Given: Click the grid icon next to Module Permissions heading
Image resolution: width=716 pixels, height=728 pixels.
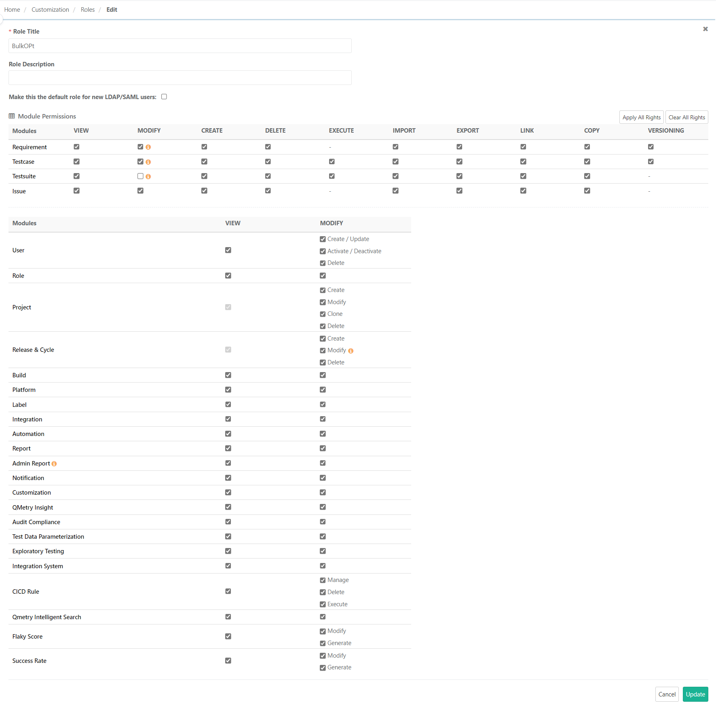Looking at the screenshot, I should click(x=12, y=116).
